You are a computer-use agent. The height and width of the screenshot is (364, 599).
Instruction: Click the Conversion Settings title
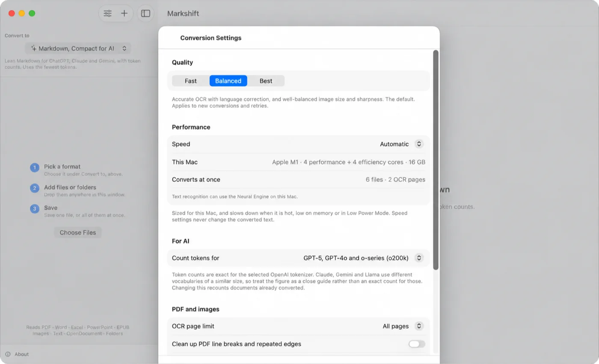tap(211, 38)
